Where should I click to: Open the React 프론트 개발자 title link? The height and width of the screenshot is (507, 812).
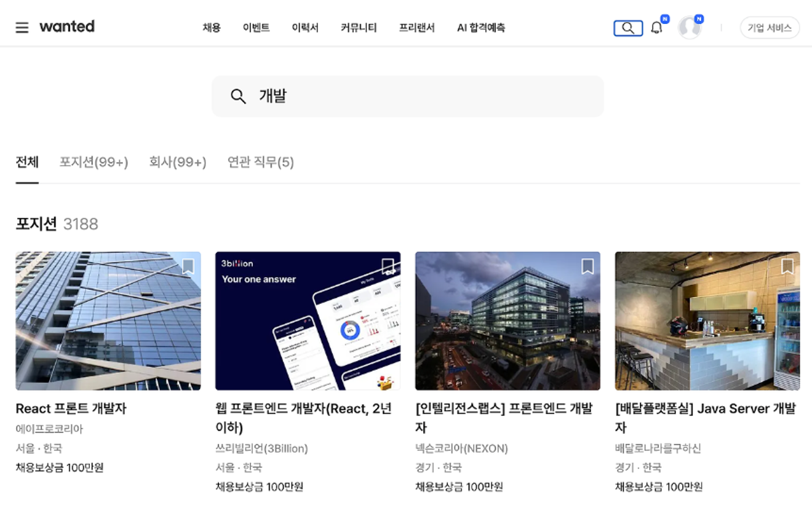[71, 409]
